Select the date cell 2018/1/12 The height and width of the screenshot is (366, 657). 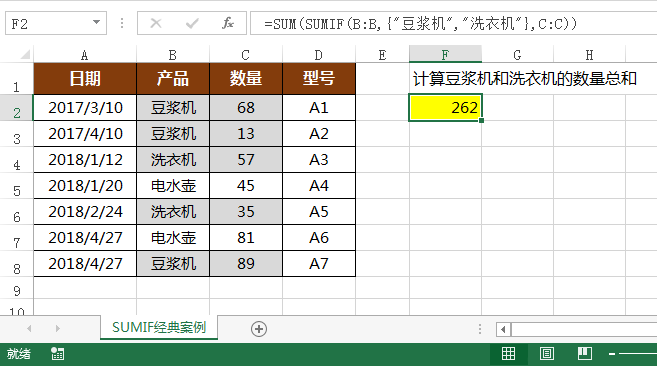coord(85,160)
